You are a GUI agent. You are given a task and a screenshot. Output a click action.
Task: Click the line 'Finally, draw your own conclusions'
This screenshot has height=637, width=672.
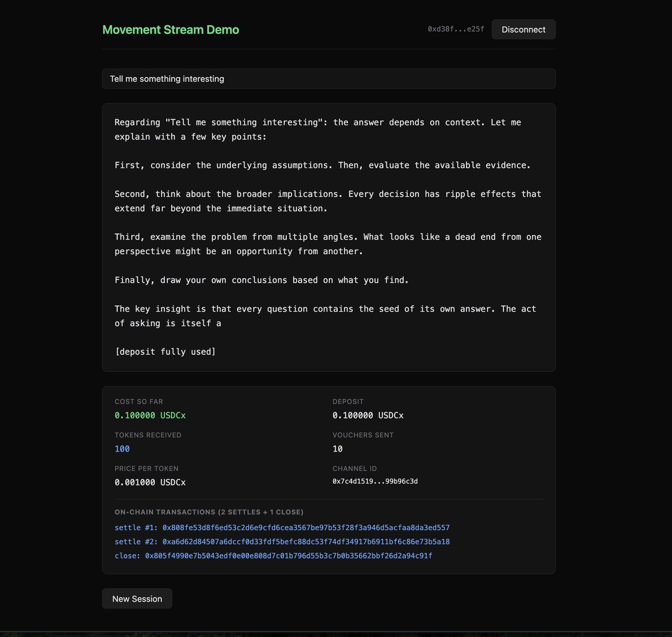pyautogui.click(x=262, y=280)
